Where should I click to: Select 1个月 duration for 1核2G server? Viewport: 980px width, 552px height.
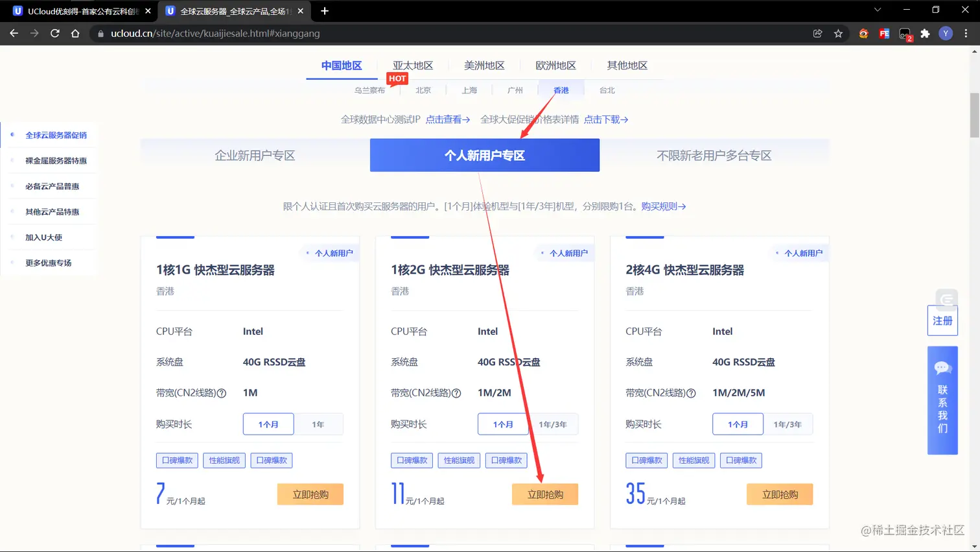[x=503, y=424]
